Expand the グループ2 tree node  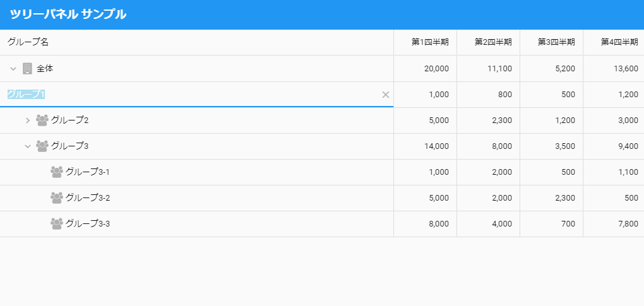click(x=28, y=121)
